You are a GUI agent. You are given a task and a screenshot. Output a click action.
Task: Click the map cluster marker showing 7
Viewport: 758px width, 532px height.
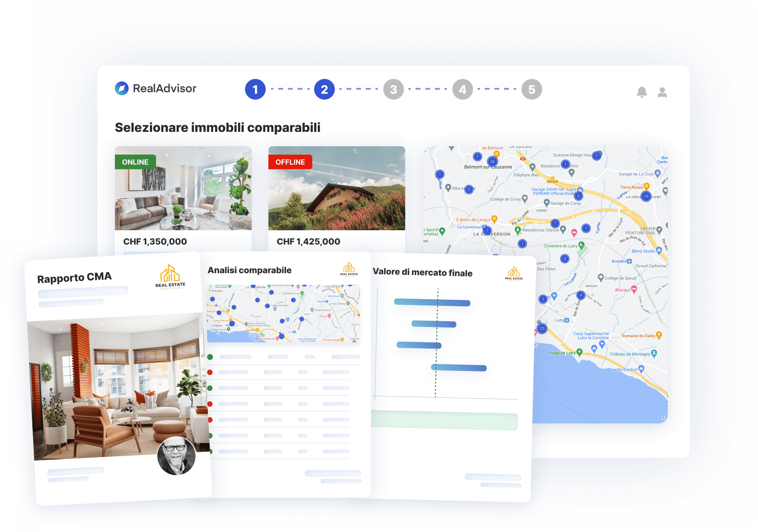point(487,230)
